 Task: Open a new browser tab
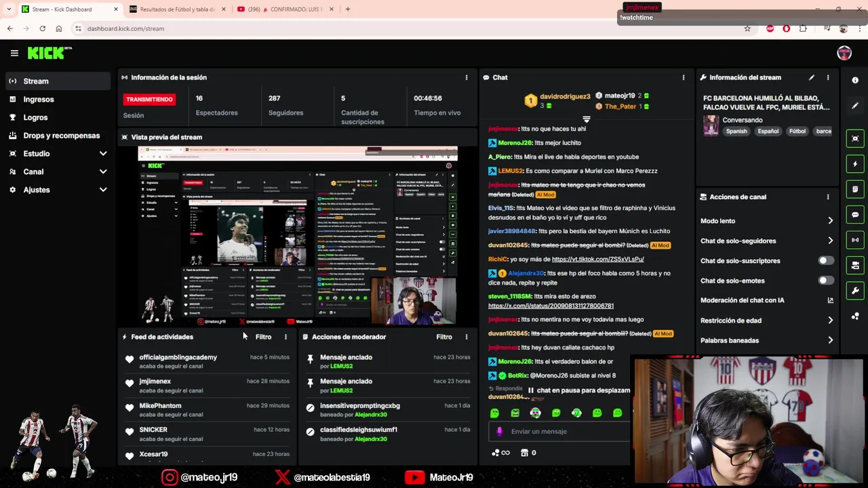347,9
